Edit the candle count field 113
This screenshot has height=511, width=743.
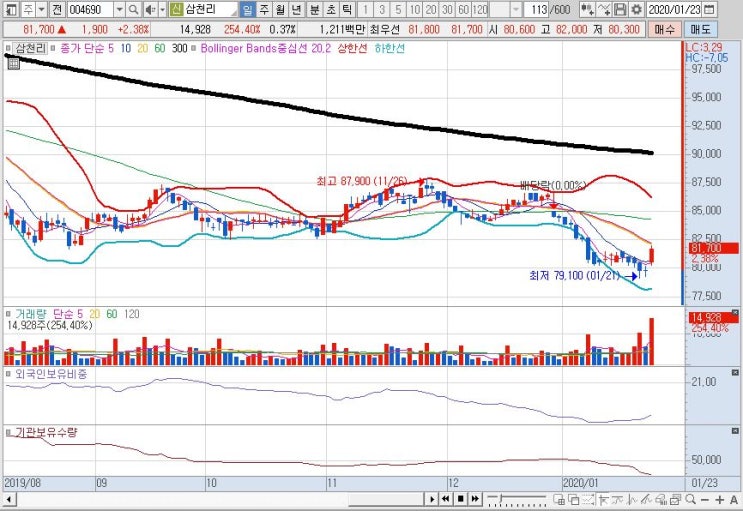tap(536, 9)
